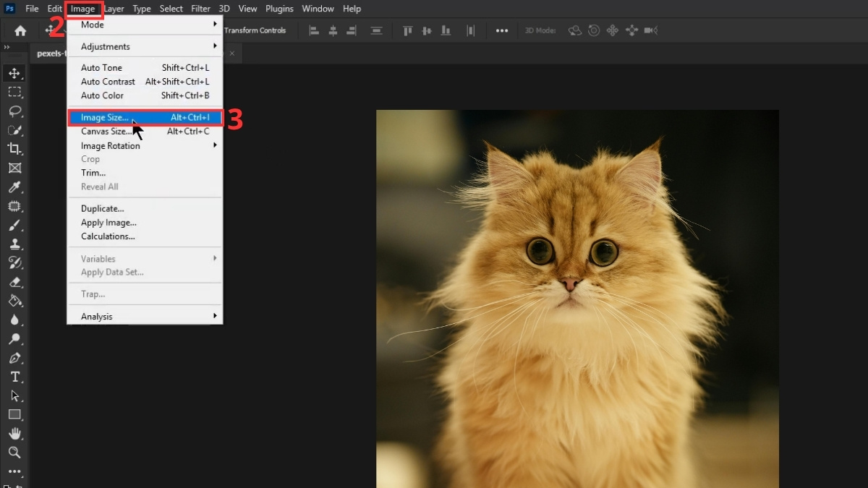Select the Zoom tool
This screenshot has height=488, width=868.
(14, 453)
